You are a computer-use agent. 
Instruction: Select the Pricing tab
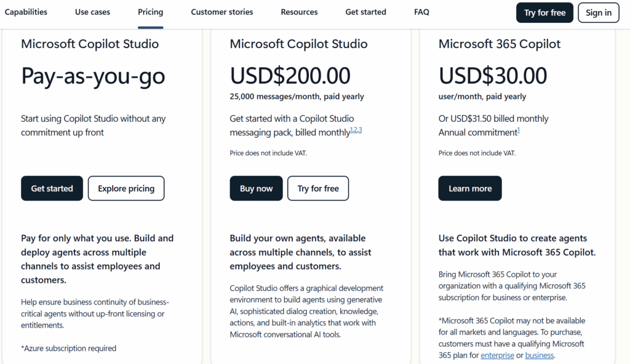[x=150, y=12]
